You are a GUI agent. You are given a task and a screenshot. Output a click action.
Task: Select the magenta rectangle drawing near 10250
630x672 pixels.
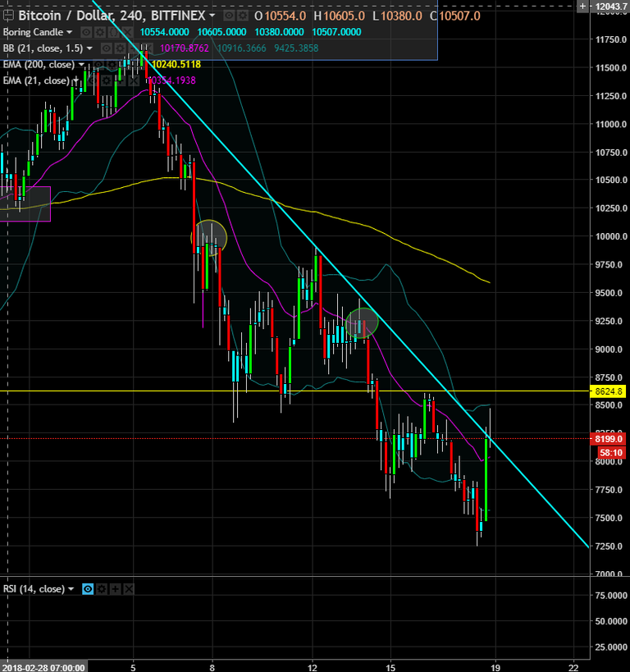(x=25, y=204)
